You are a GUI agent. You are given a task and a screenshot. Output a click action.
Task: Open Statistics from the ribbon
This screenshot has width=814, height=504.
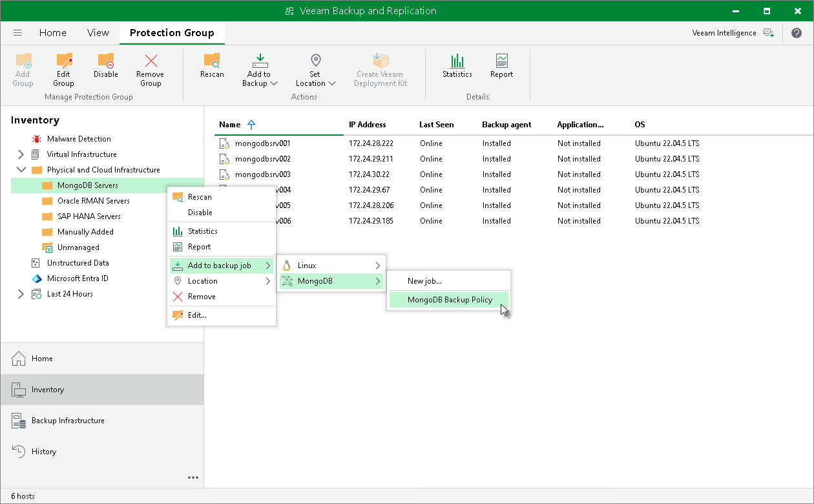click(457, 65)
